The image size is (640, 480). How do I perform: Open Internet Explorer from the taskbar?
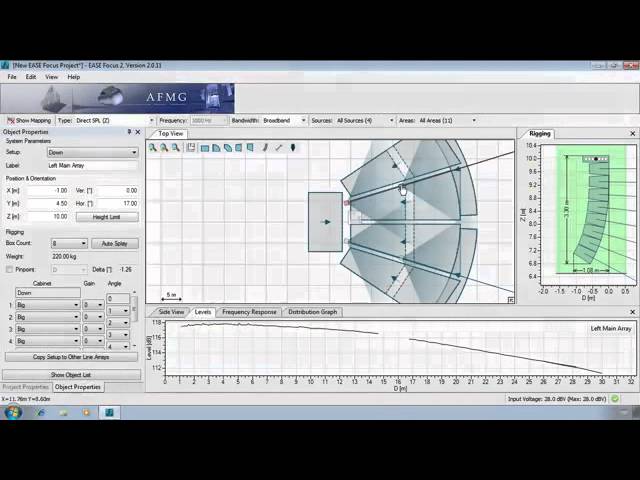pyautogui.click(x=40, y=413)
